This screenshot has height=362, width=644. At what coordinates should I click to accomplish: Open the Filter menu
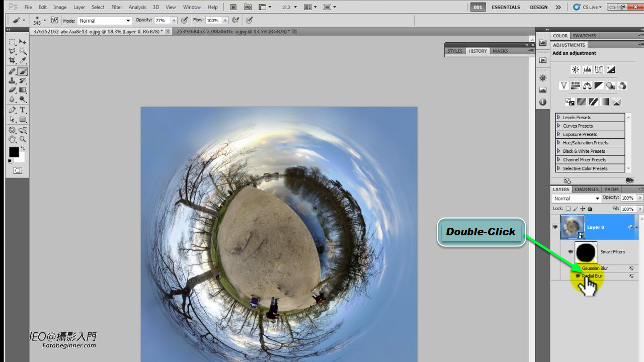117,7
